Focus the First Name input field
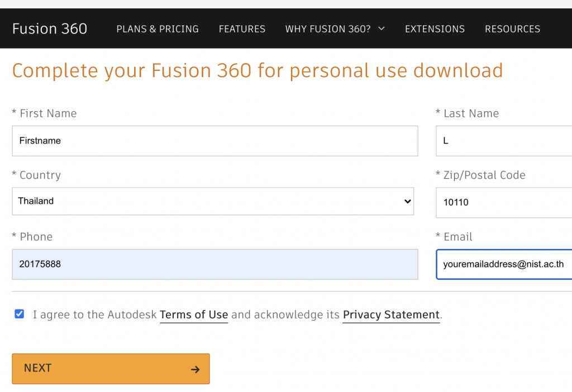Viewport: 572px width, 392px height. pos(214,141)
